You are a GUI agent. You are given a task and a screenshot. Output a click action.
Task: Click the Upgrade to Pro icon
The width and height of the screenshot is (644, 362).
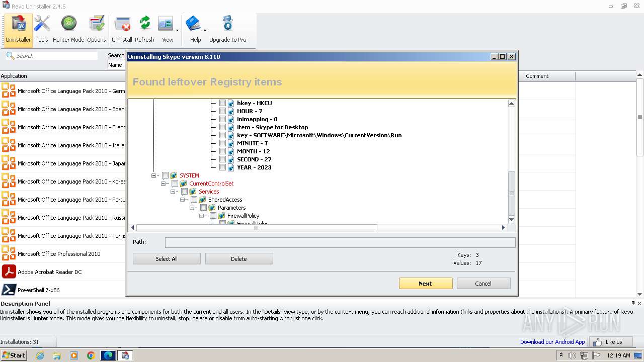[x=227, y=30]
